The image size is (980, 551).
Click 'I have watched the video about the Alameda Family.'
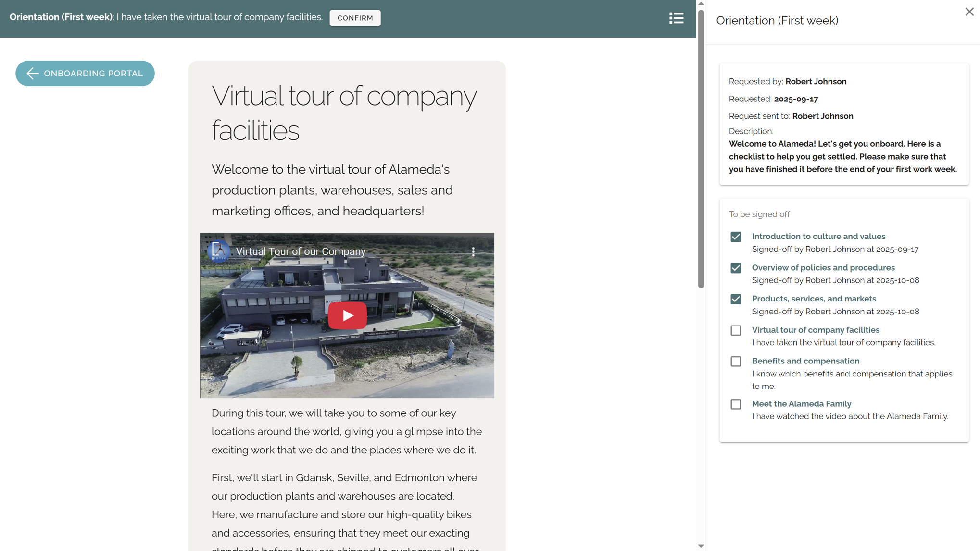pos(850,416)
